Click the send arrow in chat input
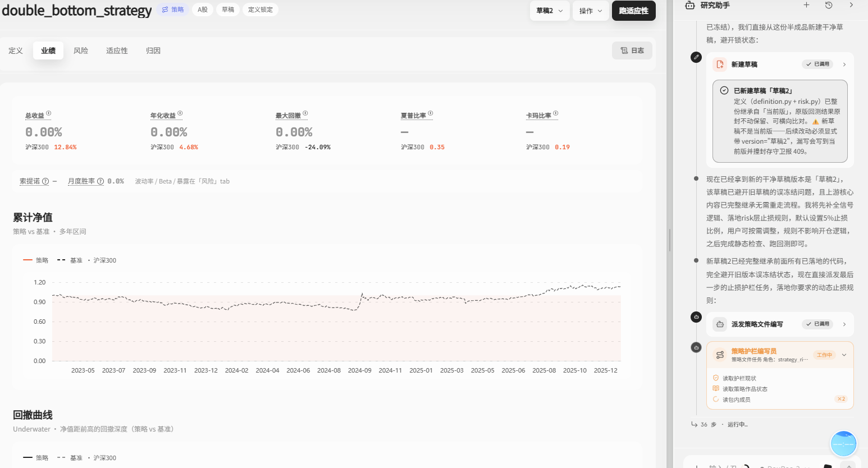This screenshot has height=468, width=868. [848, 466]
